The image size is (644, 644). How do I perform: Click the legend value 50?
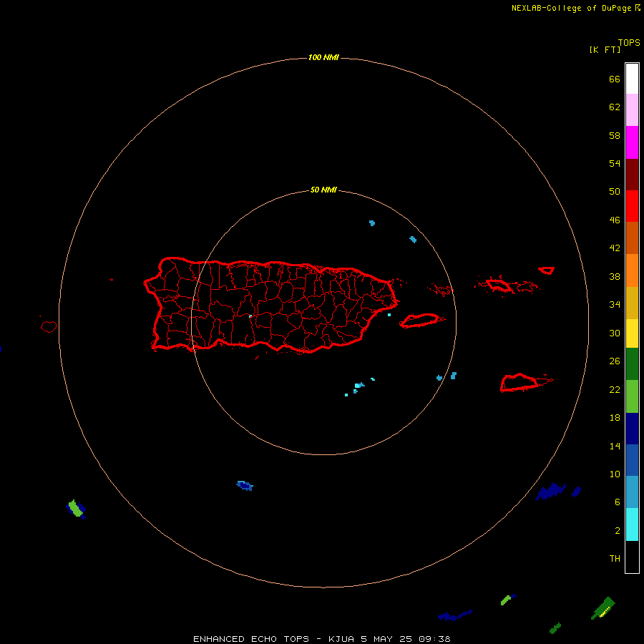[615, 192]
